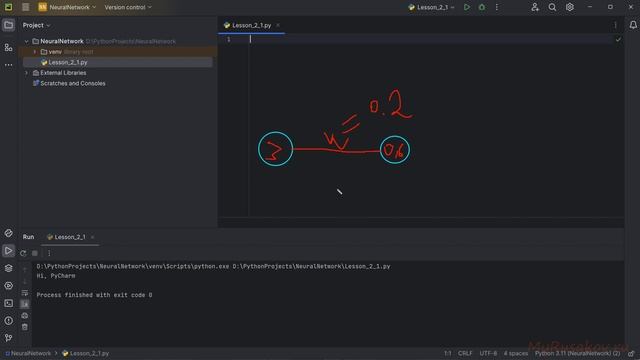Click NeuralNetwork breadcrumb in status bar
640x360 pixels.
tap(28, 353)
